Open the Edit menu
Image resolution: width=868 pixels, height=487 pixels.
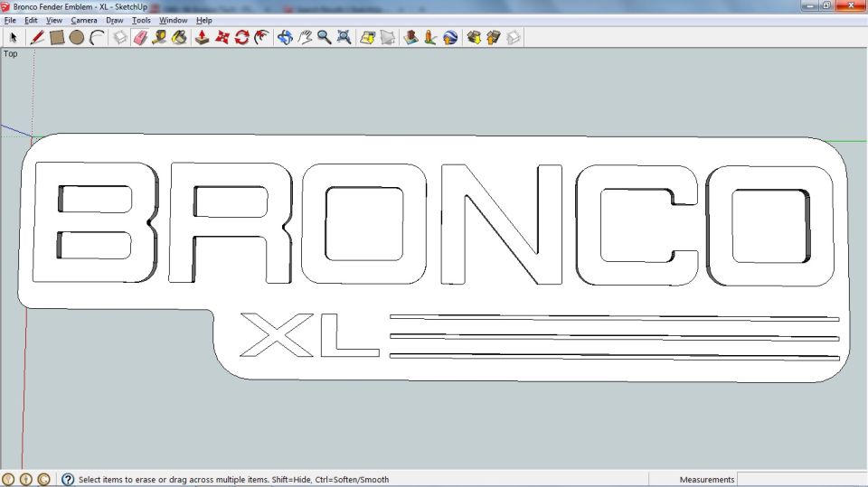(x=31, y=20)
